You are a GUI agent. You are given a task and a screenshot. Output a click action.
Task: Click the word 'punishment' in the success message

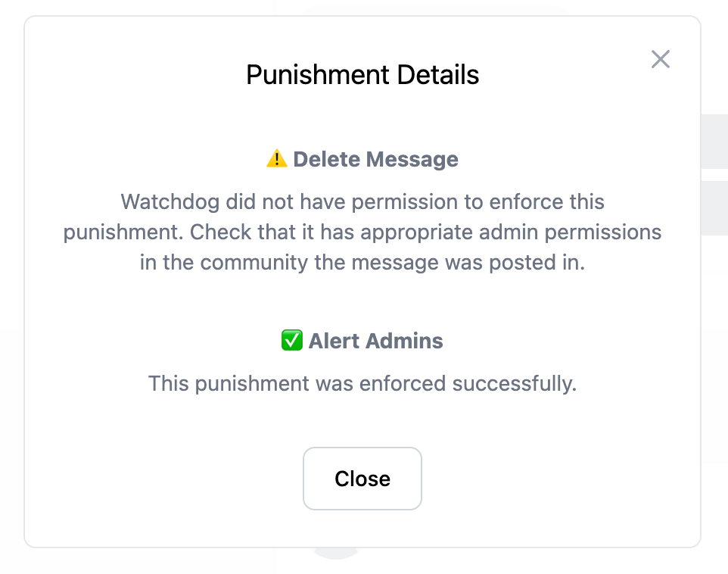point(244,383)
